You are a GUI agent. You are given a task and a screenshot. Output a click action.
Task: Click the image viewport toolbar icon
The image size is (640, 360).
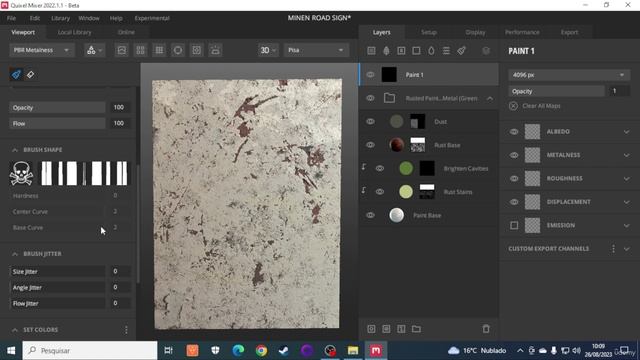122,50
